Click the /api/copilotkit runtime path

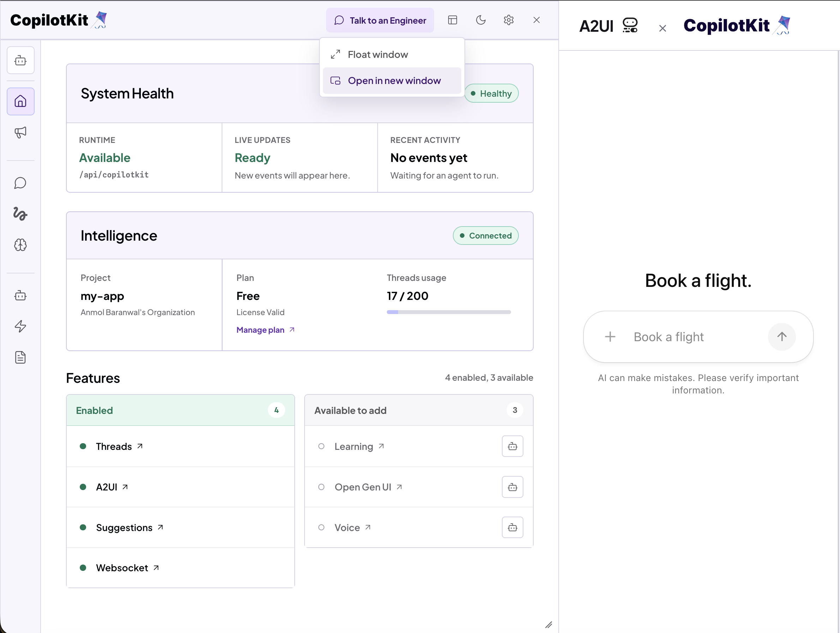114,175
